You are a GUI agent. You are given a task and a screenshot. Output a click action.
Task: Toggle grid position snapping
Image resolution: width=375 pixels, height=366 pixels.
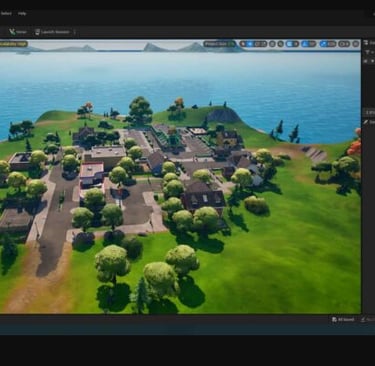pyautogui.click(x=289, y=44)
